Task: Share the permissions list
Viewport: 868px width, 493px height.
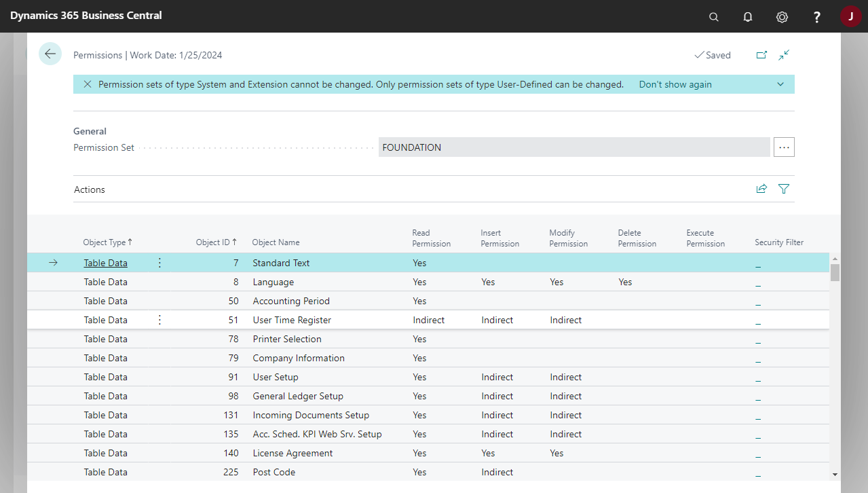Action: point(761,189)
